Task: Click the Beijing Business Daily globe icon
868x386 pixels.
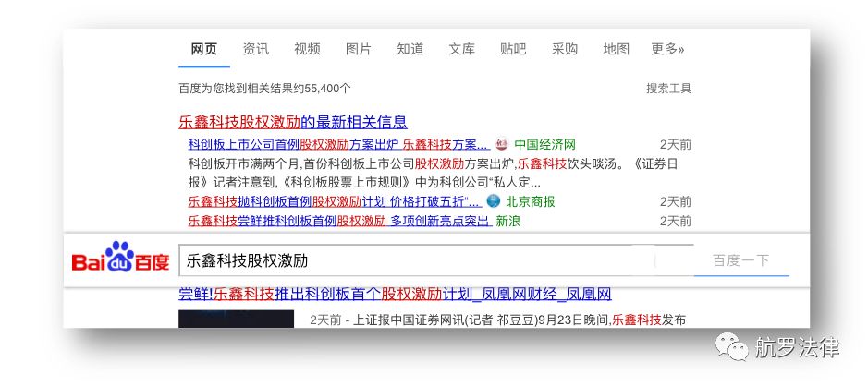Action: [494, 201]
